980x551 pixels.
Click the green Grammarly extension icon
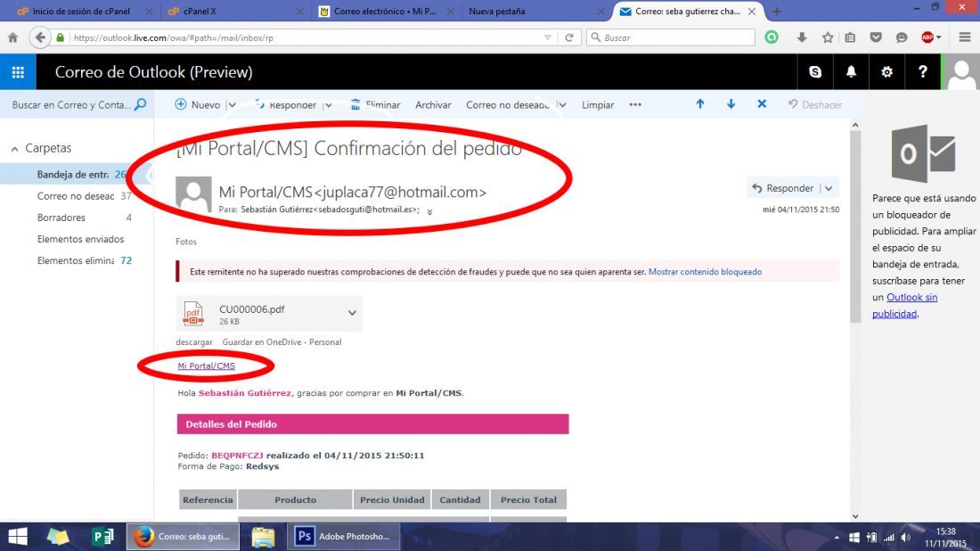772,37
